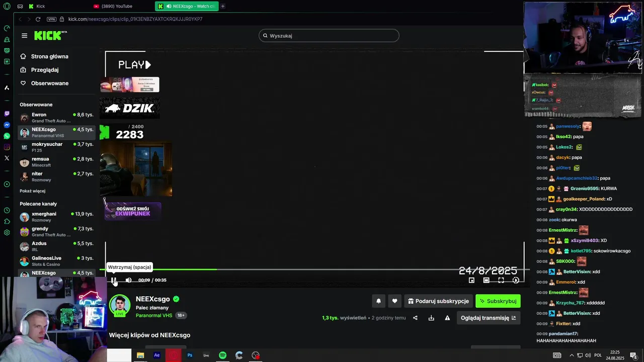The height and width of the screenshot is (362, 644).
Task: Click the address bar URL kick.com/neexcsgo
Action: (135, 19)
